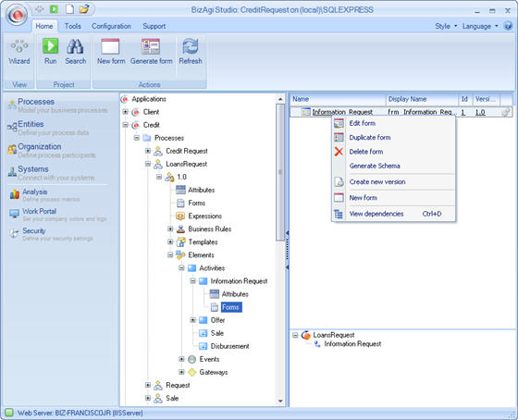Select the Analysis module icon
The width and height of the screenshot is (518, 420).
tap(15, 194)
